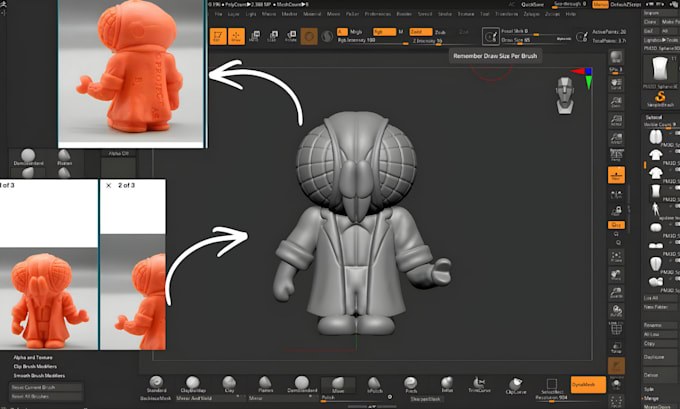Image resolution: width=680 pixels, height=409 pixels.
Task: Collapse the Subtool palette header
Action: [x=654, y=117]
